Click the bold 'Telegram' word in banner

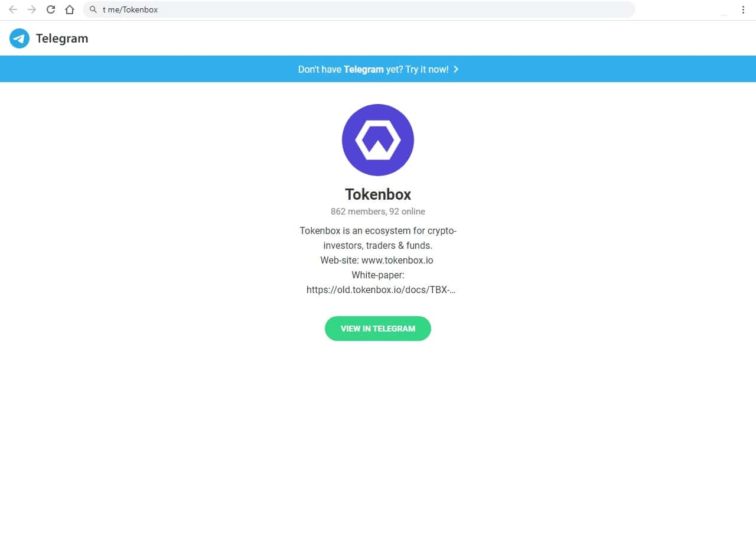(364, 69)
